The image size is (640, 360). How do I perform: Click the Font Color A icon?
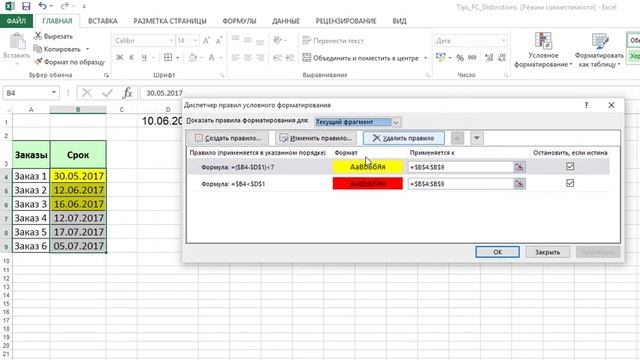pyautogui.click(x=211, y=58)
